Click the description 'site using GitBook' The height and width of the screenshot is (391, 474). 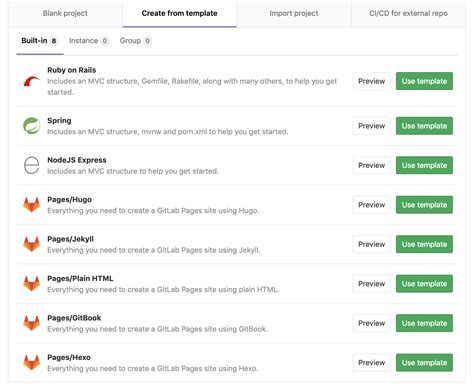[157, 329]
